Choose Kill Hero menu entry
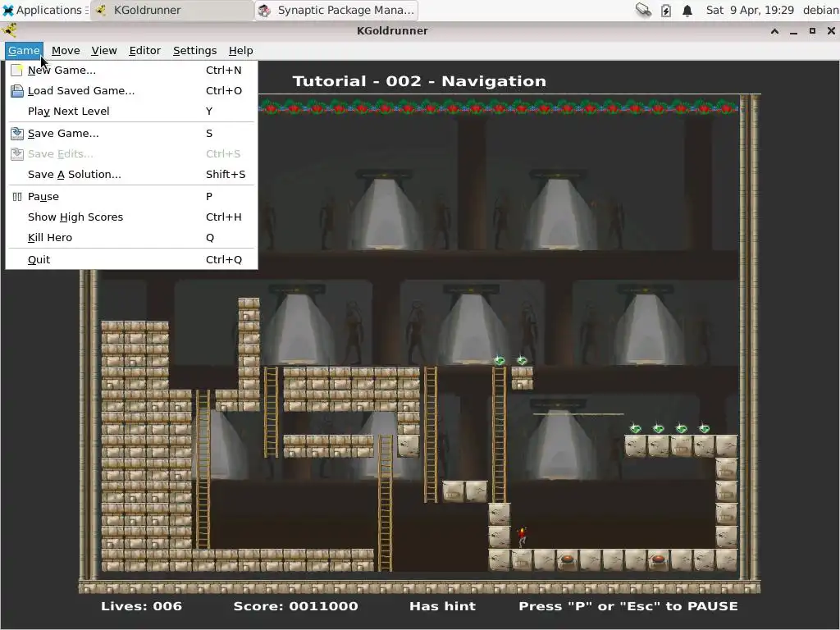The image size is (840, 630). (x=131, y=237)
